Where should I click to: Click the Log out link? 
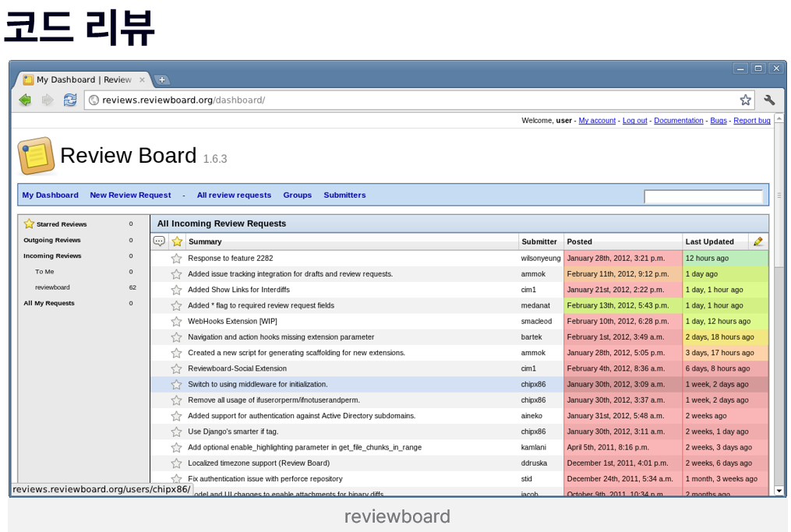point(634,121)
